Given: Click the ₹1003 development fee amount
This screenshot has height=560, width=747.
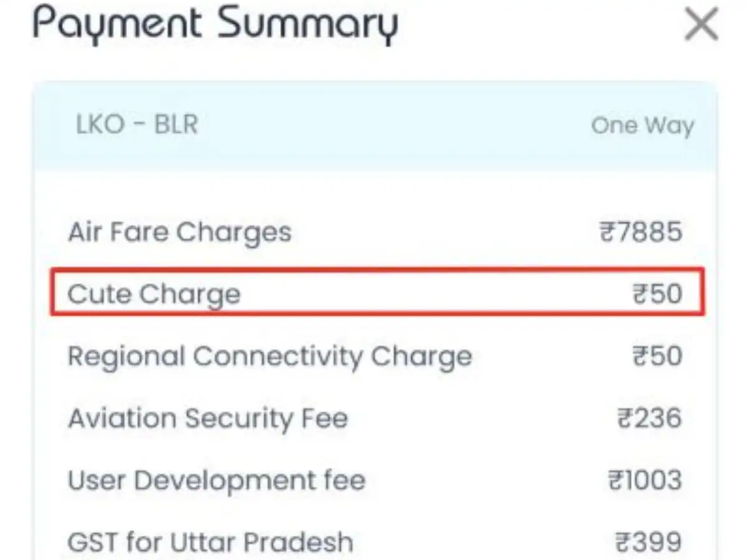Looking at the screenshot, I should (644, 480).
